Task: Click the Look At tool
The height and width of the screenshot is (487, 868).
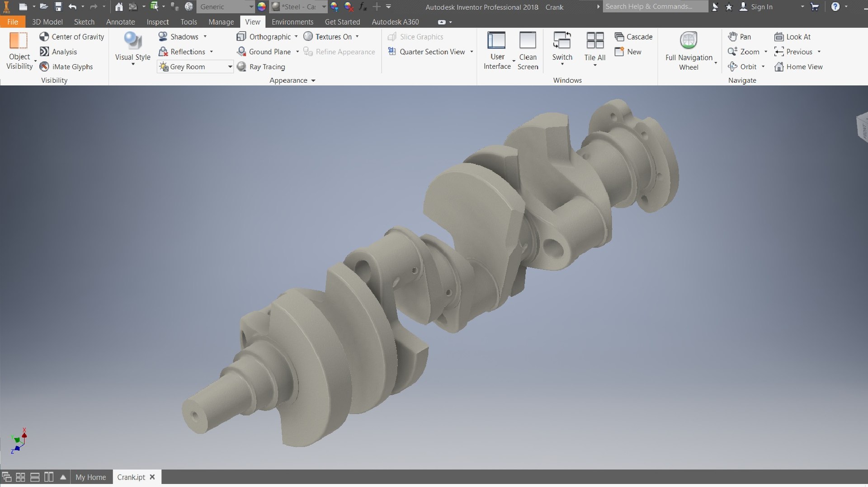Action: point(793,37)
